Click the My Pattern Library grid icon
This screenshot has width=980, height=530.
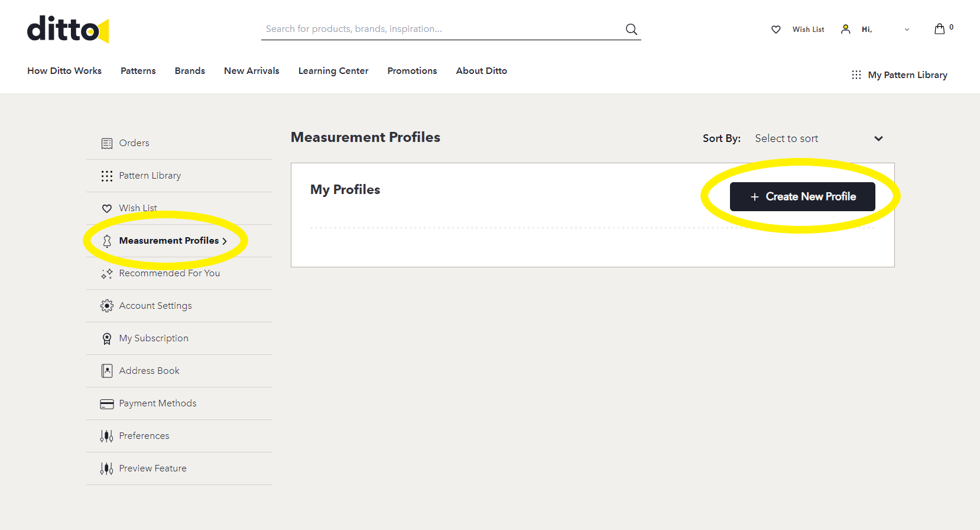[856, 75]
